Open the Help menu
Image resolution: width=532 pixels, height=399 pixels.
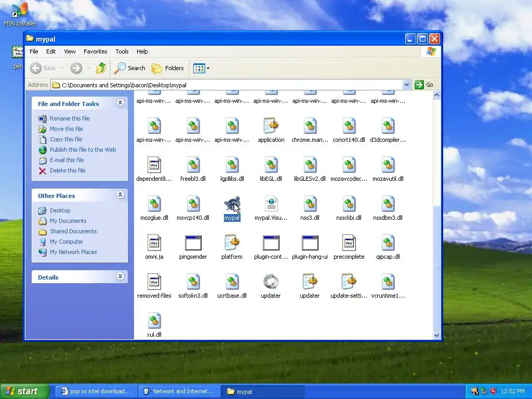click(142, 51)
